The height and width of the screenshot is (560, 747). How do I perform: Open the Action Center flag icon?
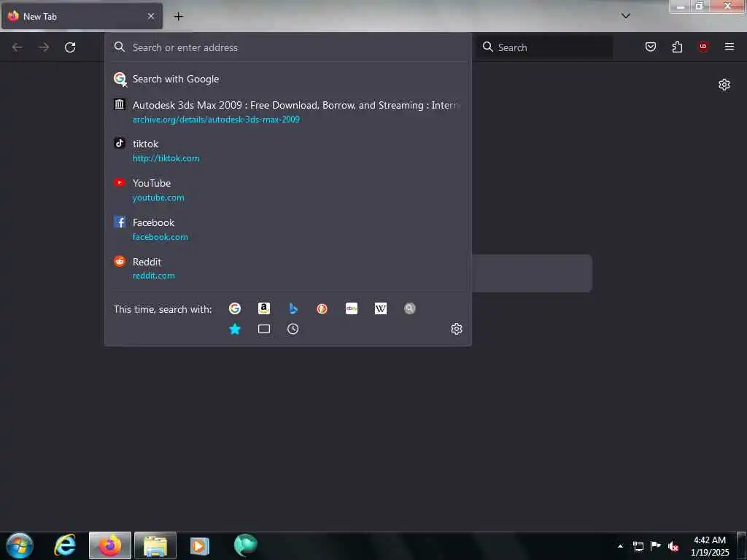656,546
